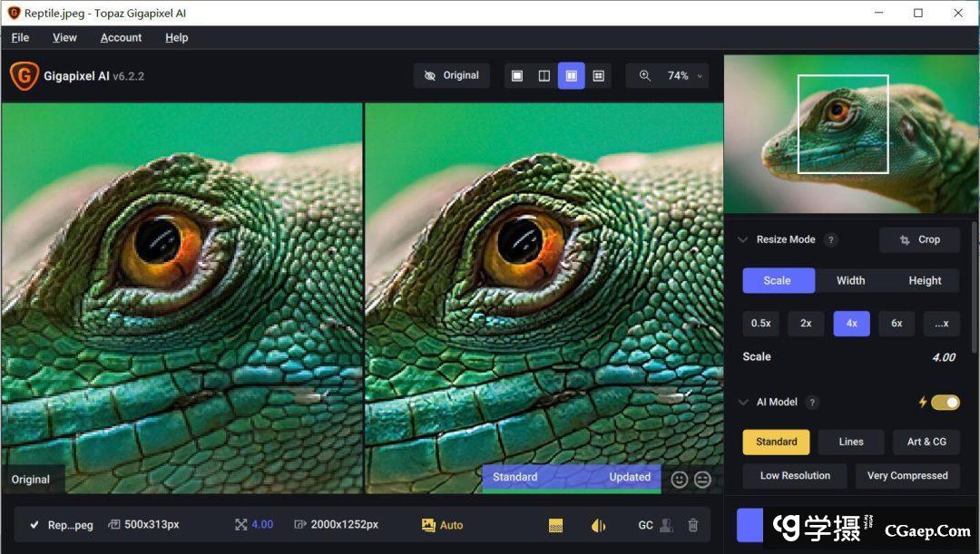Select the side-by-side view layout icon
980x554 pixels.
point(571,76)
